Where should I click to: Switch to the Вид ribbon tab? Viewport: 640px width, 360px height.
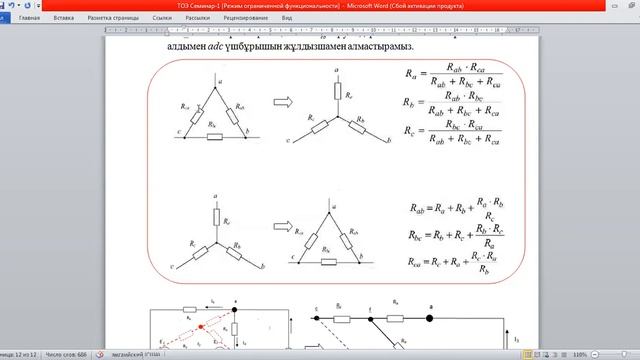[287, 18]
